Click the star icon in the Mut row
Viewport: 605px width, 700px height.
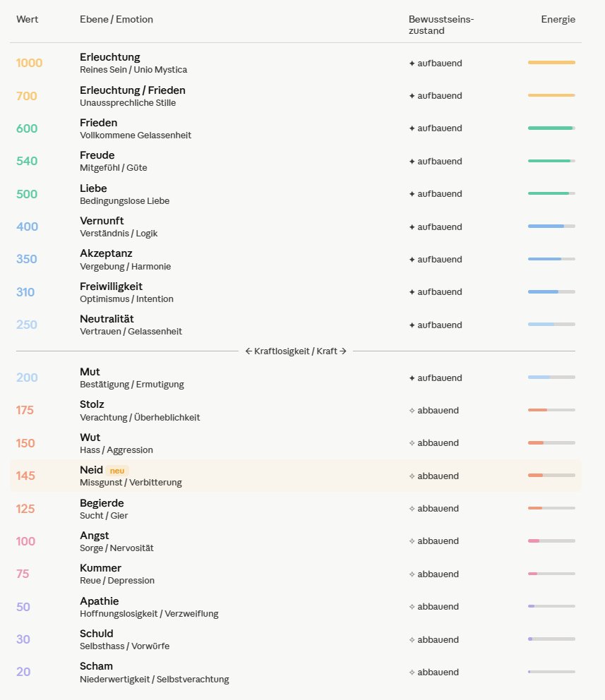point(412,378)
